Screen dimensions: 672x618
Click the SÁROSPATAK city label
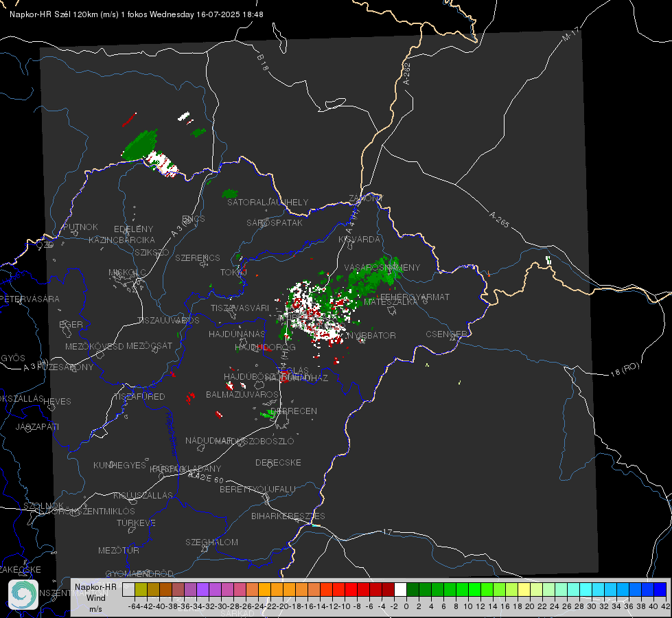point(275,222)
